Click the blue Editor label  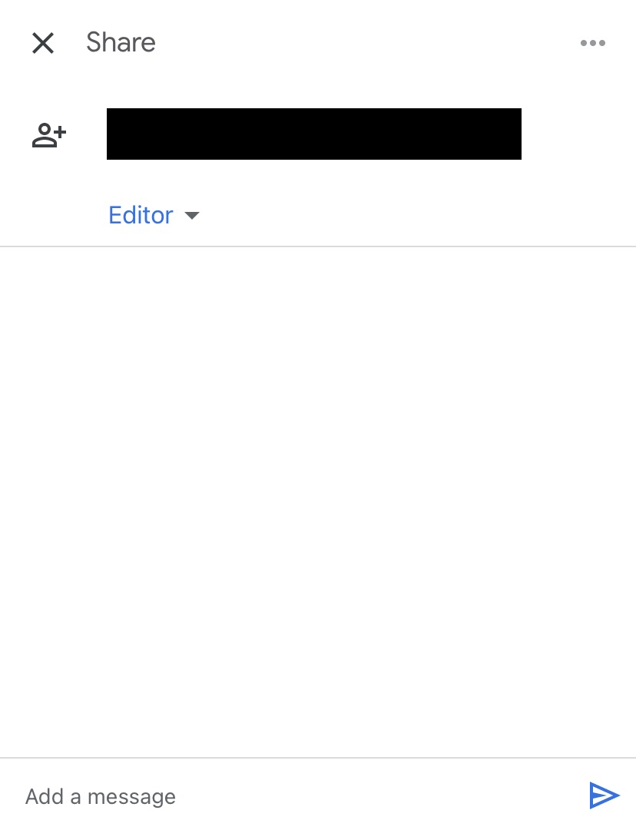141,215
